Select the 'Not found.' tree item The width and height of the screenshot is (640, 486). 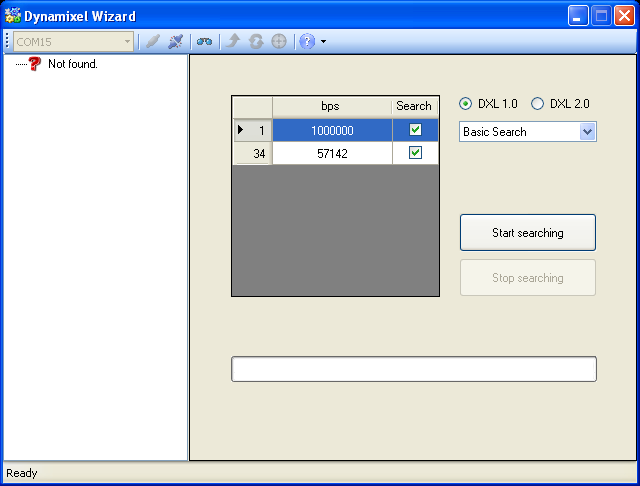72,64
